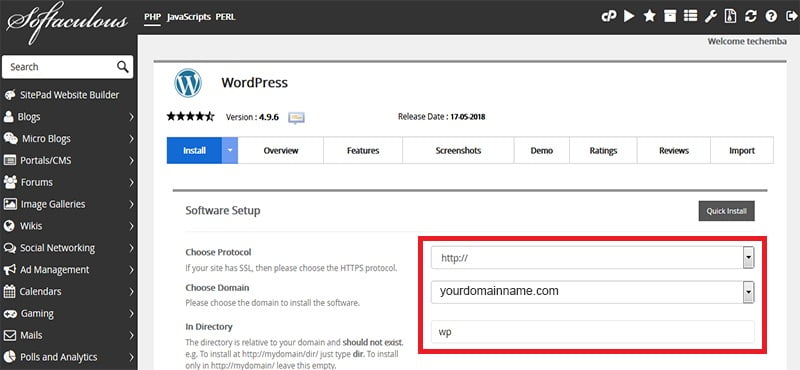Click the Portals/CMS category icon
Viewport: 800px width, 370px height.
click(x=10, y=161)
